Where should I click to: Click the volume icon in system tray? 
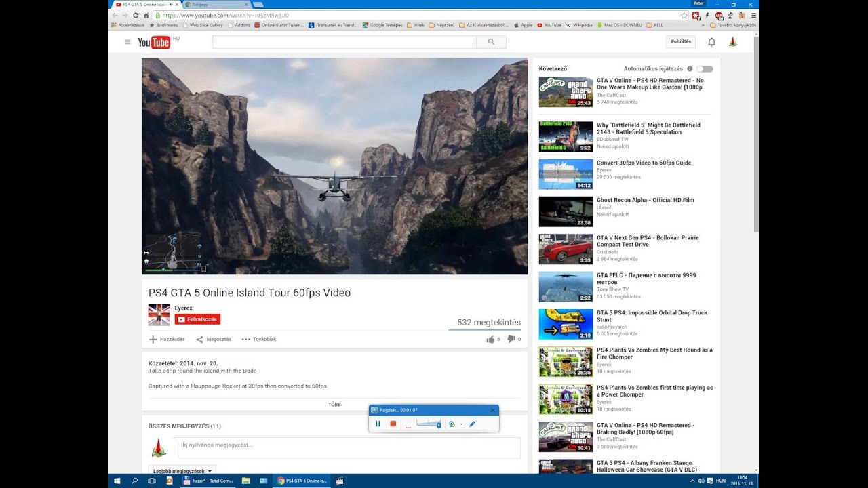(701, 481)
